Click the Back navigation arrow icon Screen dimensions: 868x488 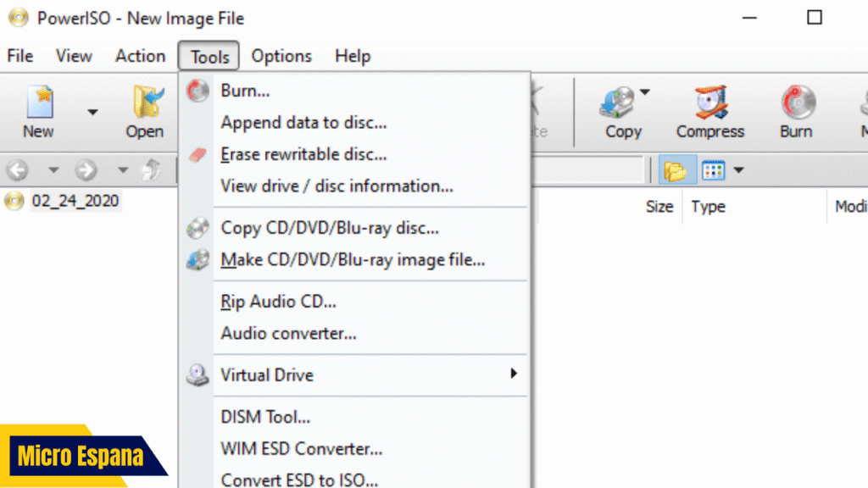coord(17,170)
